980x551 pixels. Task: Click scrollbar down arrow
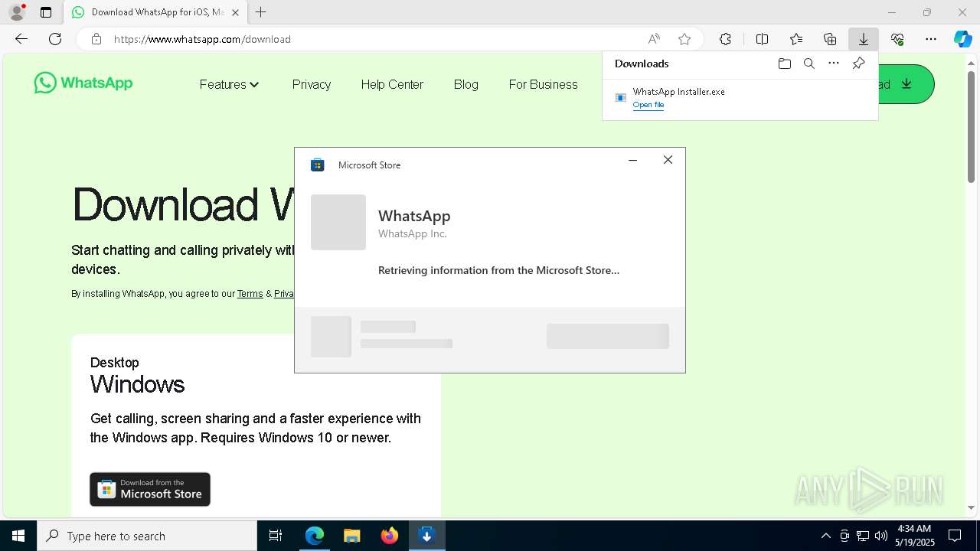point(971,507)
